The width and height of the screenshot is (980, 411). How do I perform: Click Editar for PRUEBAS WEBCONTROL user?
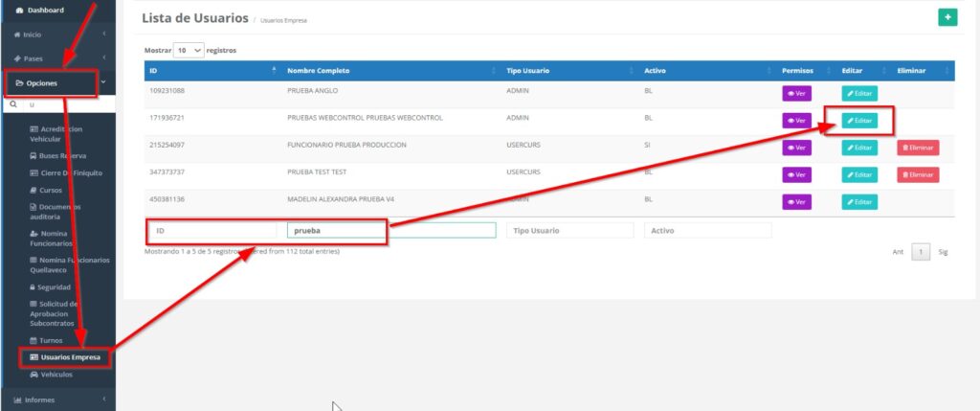(858, 121)
